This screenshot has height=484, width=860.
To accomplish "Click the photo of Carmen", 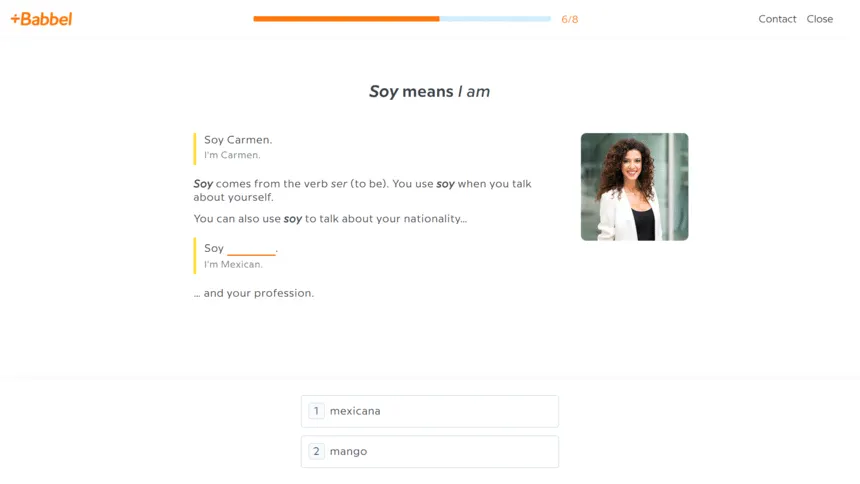I will tap(634, 187).
